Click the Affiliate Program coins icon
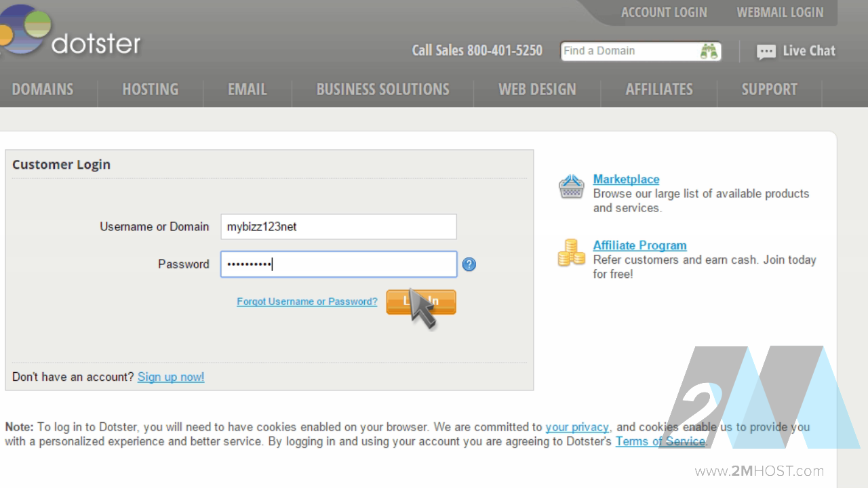This screenshot has width=868, height=488. pos(572,252)
